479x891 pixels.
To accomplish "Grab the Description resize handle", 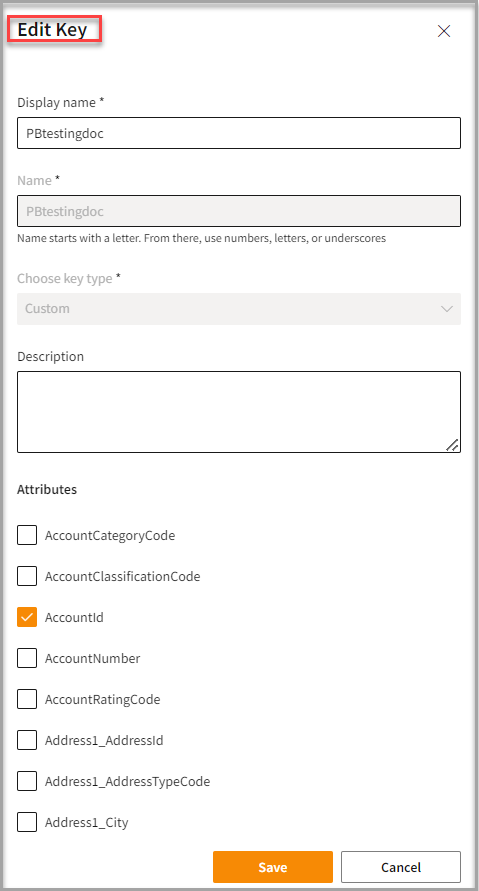I will 453,445.
